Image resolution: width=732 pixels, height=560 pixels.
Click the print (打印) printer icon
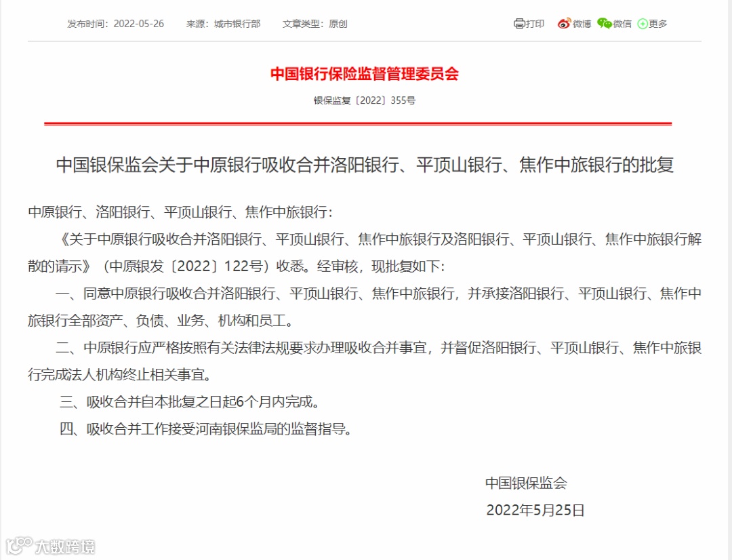click(x=519, y=24)
